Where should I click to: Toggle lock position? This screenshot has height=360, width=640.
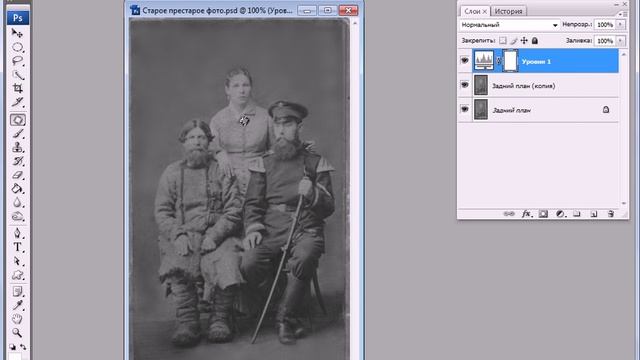pos(524,40)
